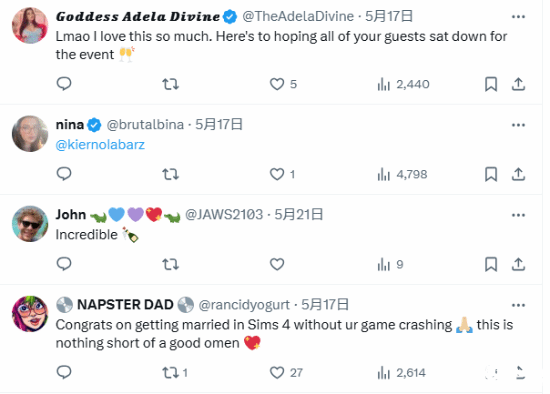Reply to NAPSTER DAD's tweet
Viewport: 550px width, 394px height.
64,372
